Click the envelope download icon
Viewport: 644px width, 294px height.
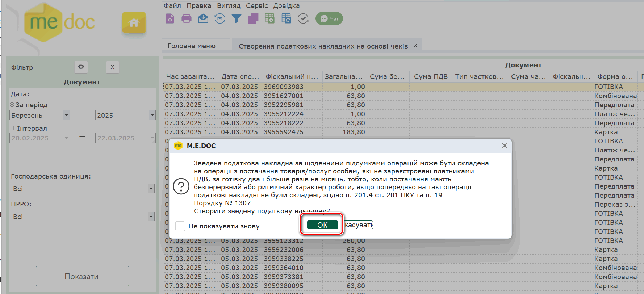pyautogui.click(x=203, y=18)
